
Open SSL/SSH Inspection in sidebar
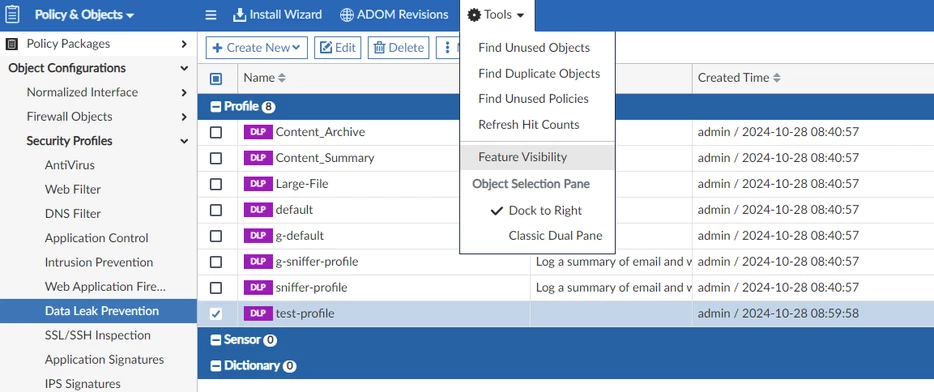(98, 335)
